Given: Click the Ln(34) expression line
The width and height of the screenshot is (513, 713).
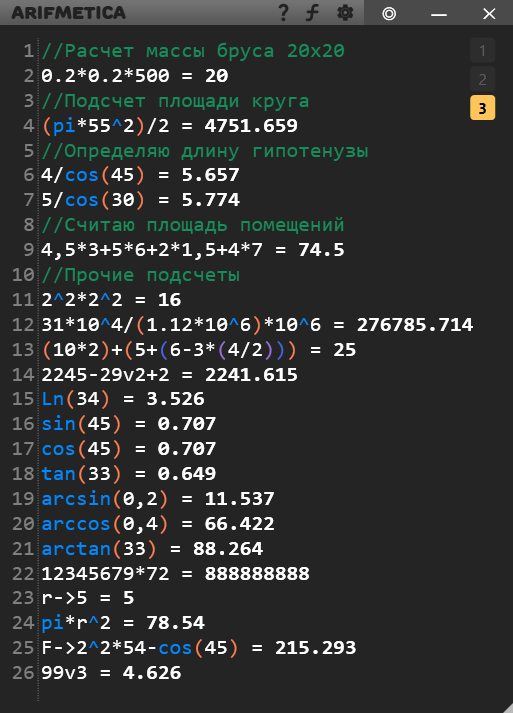Looking at the screenshot, I should coord(123,399).
